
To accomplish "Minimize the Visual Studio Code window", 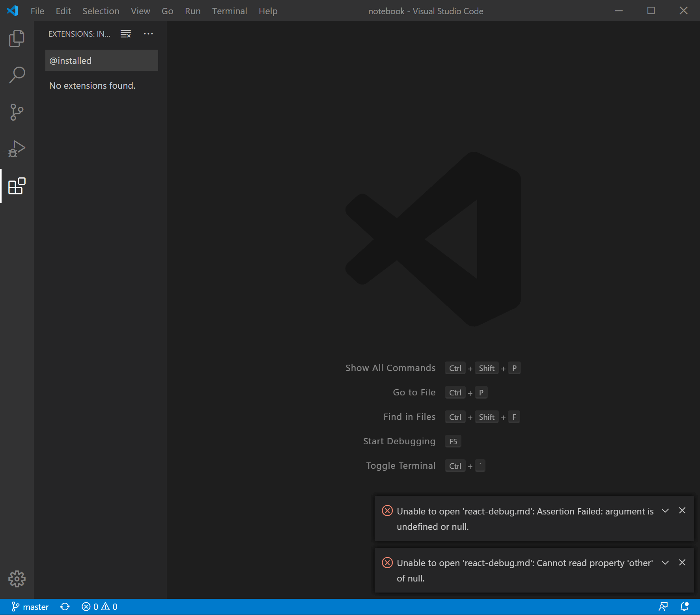I will click(x=619, y=11).
